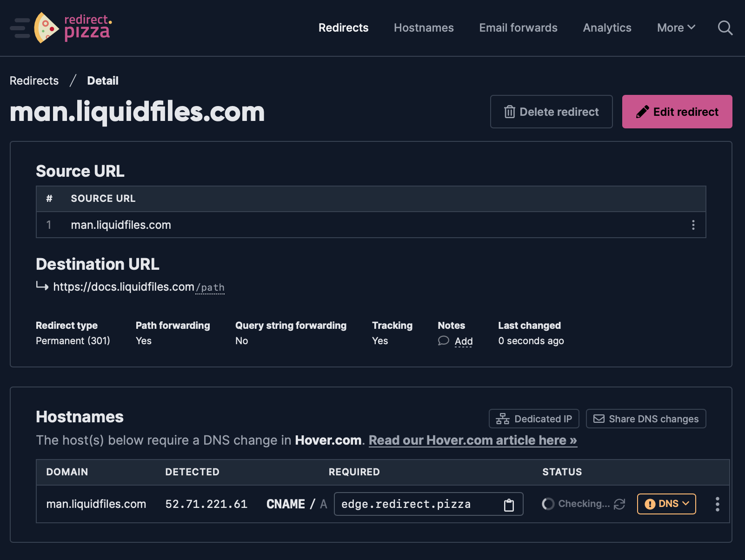Click the Detail breadcrumb item

103,81
